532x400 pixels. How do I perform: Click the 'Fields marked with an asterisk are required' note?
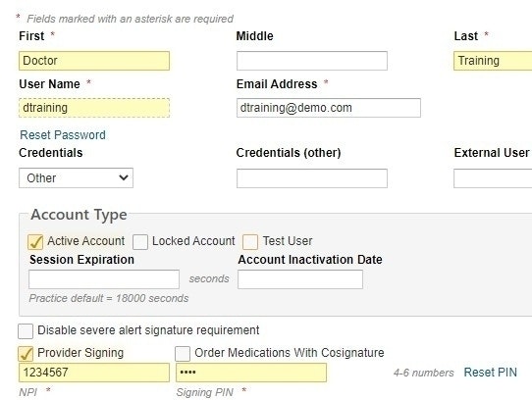point(130,19)
